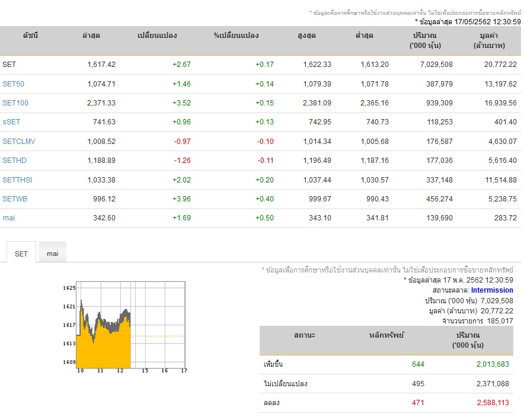Image resolution: width=524 pixels, height=420 pixels.
Task: Click the เปลี่ยนแปลง column header
Action: 157,36
